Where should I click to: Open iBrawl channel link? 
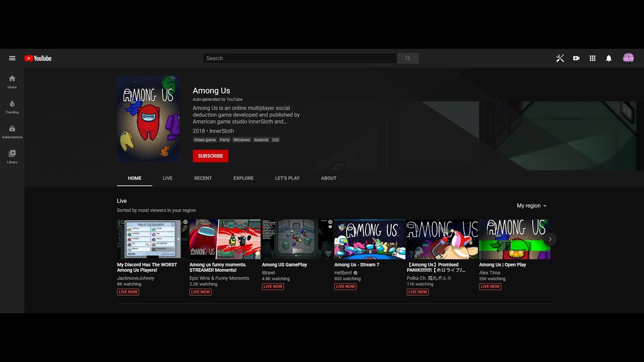click(x=268, y=273)
